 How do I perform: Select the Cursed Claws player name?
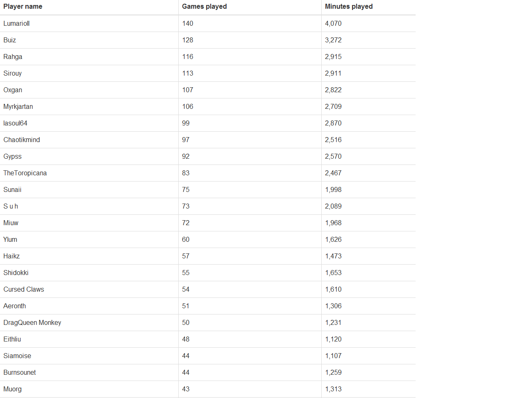24,290
